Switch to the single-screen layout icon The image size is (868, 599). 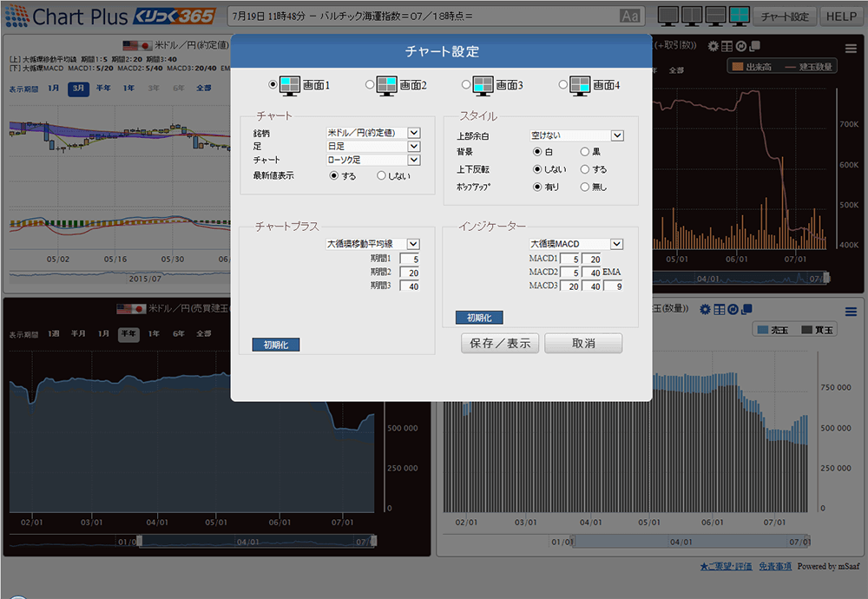click(668, 15)
